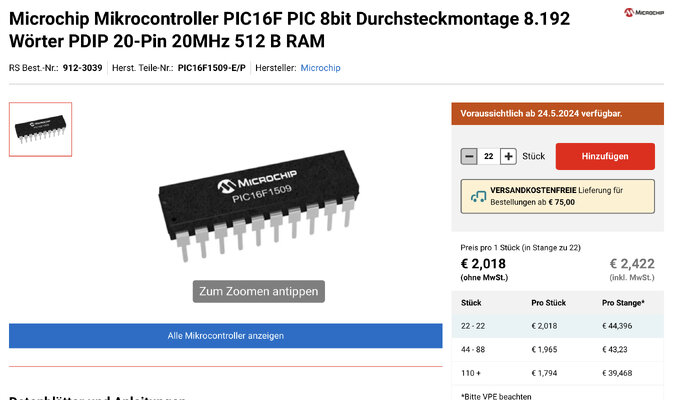Select the 22 - 22 price tier row

[x=558, y=326]
